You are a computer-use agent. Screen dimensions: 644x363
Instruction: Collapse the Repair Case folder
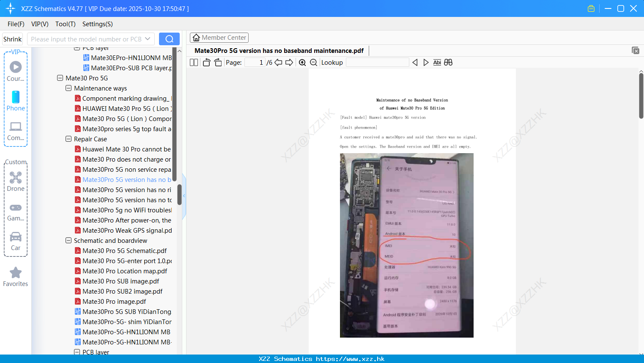pos(69,139)
